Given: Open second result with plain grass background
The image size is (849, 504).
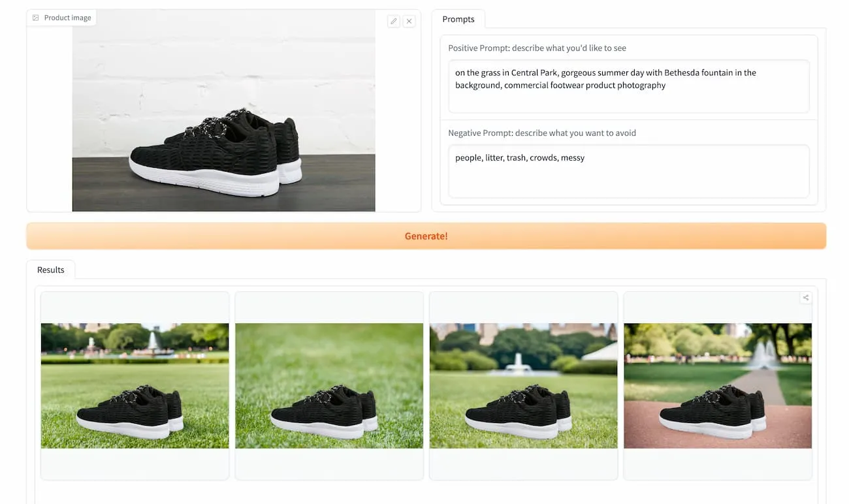Looking at the screenshot, I should click(329, 386).
